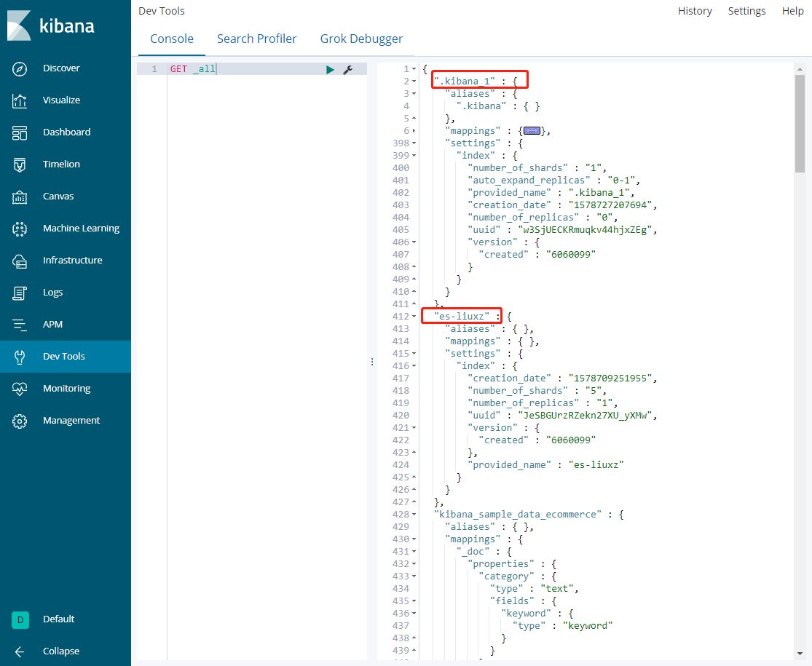
Task: Open Machine Learning sidebar icon
Action: pos(20,229)
